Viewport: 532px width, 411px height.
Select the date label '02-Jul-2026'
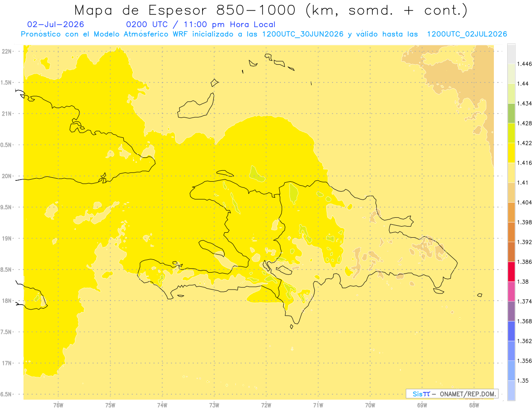(x=55, y=24)
